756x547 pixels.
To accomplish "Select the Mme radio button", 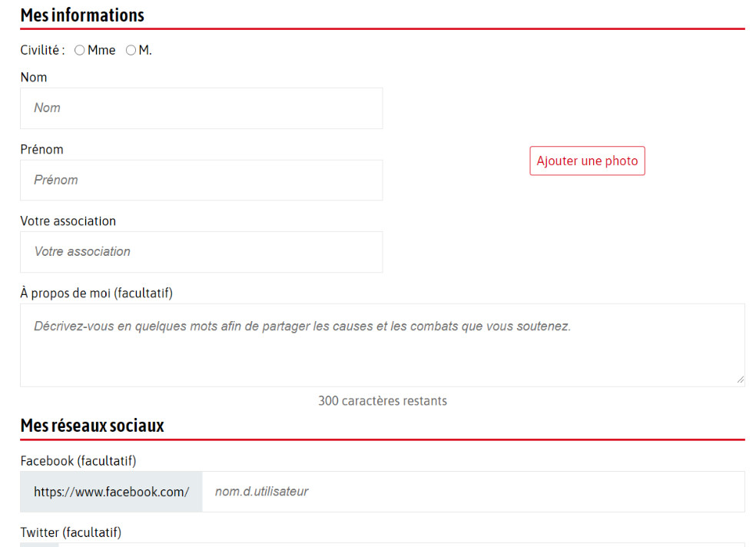I will pyautogui.click(x=80, y=51).
